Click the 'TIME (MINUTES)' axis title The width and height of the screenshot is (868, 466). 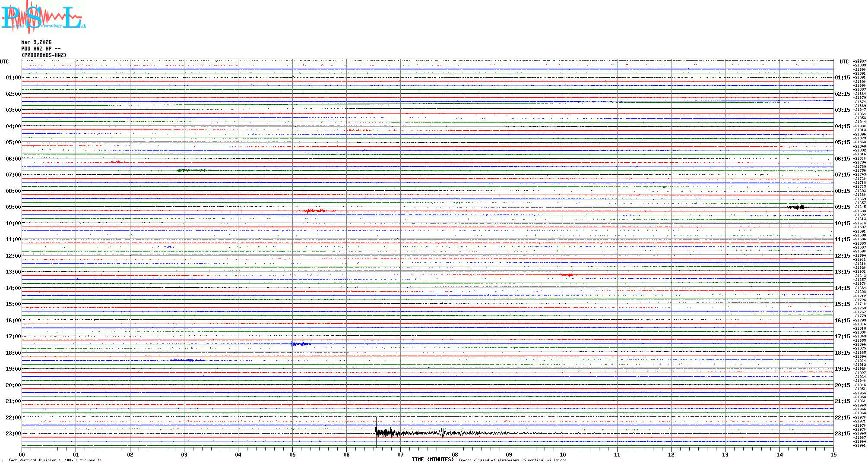point(432,460)
